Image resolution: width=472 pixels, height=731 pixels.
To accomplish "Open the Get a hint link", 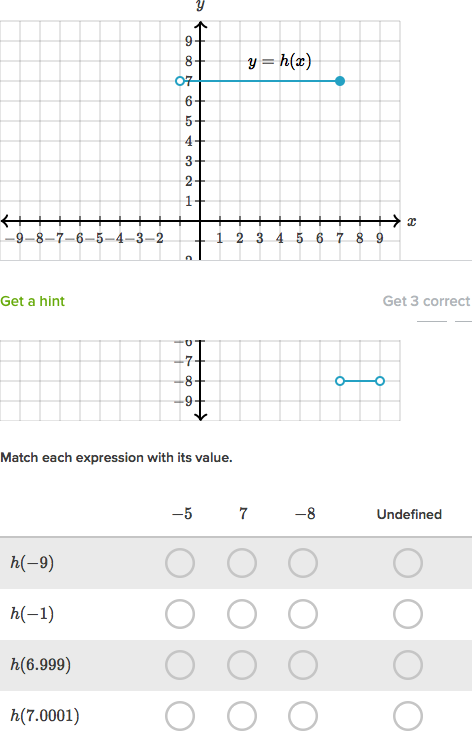I will [33, 301].
